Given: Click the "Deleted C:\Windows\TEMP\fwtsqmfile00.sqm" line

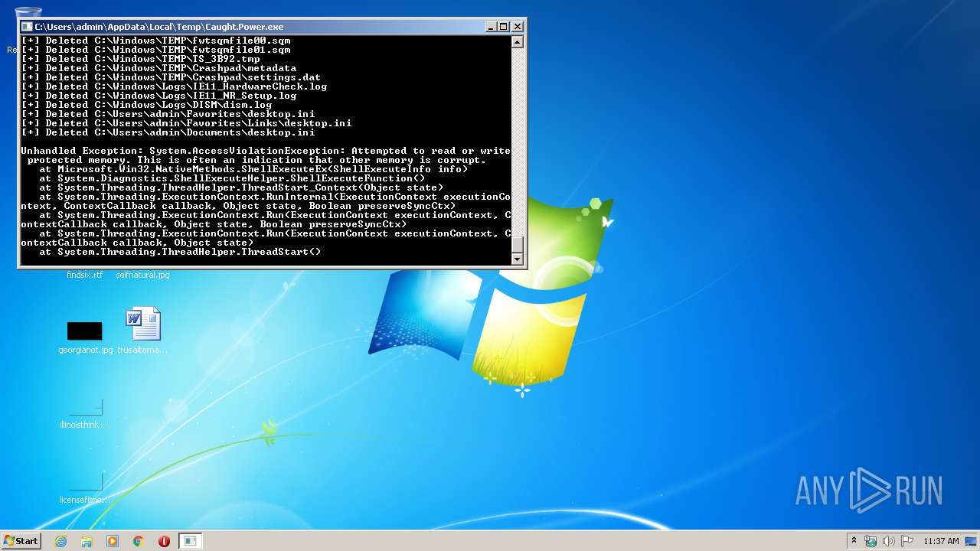Looking at the screenshot, I should coord(155,41).
